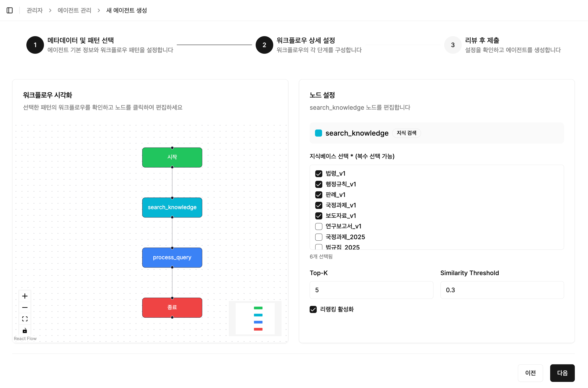
Task: Click the workflow minimap preview
Action: click(255, 319)
